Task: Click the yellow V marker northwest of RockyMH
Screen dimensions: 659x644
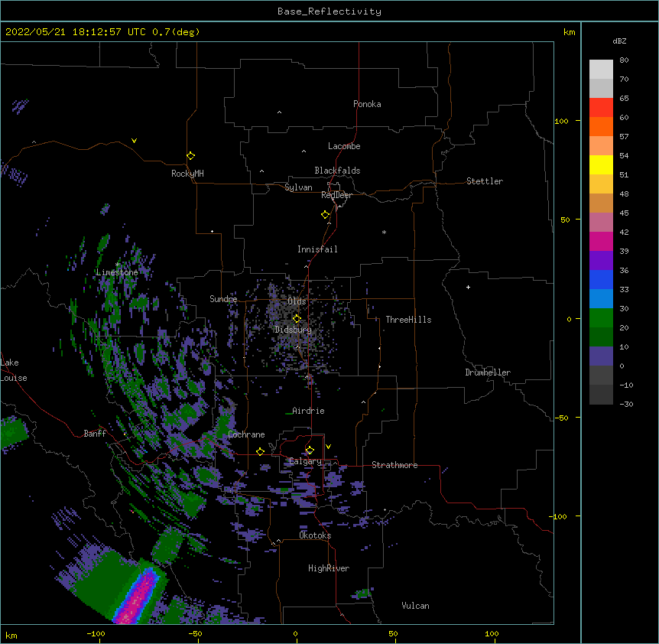Action: coord(134,141)
